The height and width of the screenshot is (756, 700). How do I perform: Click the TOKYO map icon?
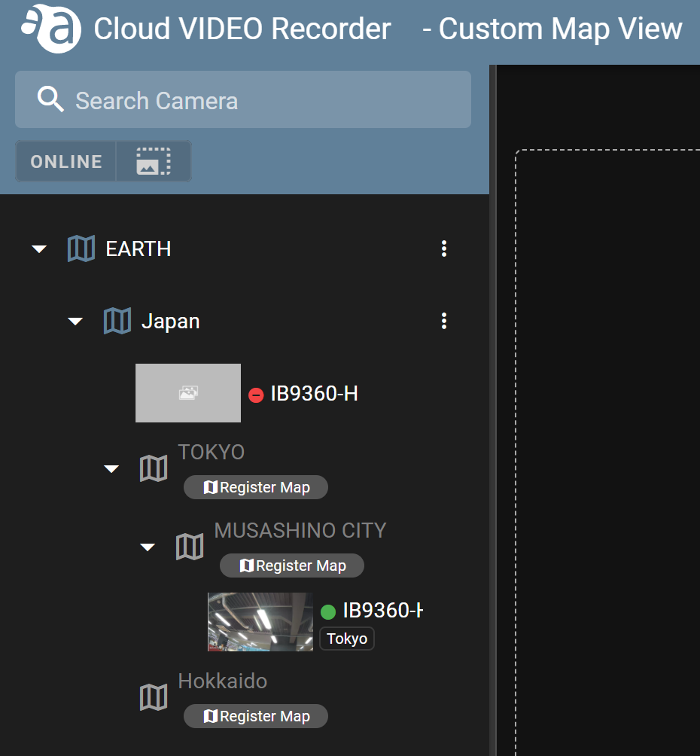tap(154, 468)
